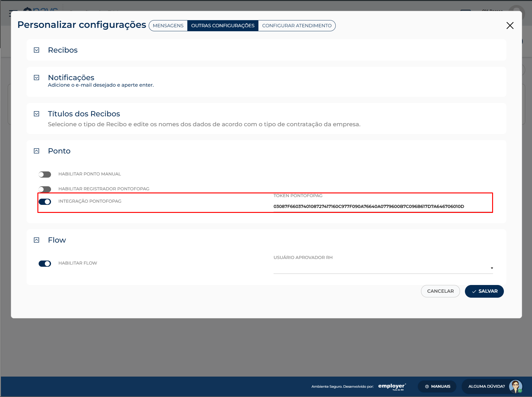532x397 pixels.
Task: Switch to Mensagens tab
Action: tap(168, 26)
